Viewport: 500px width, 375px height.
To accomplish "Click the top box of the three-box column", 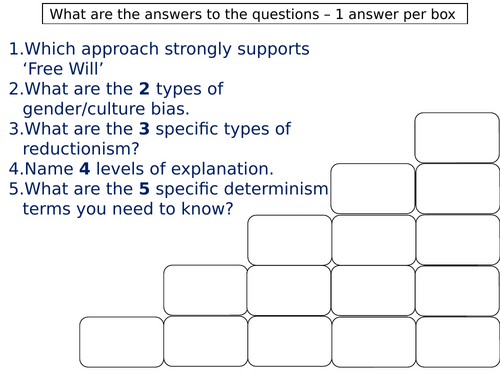I will pyautogui.click(x=290, y=240).
